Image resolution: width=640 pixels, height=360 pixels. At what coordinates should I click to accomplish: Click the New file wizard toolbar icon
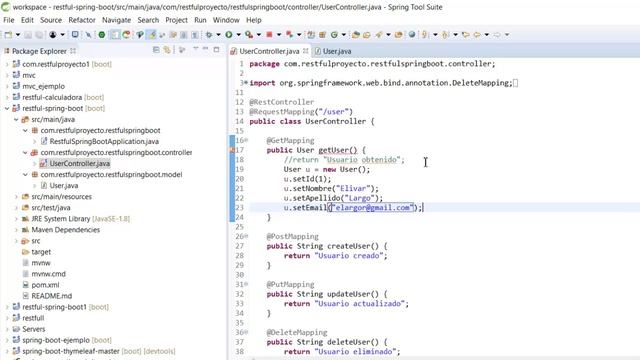tap(8, 35)
